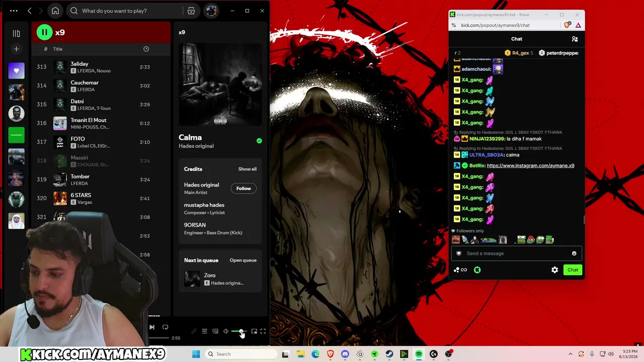Image resolution: width=644 pixels, height=362 pixels.
Task: Mute the Spotify volume speaker icon
Action: 226,331
